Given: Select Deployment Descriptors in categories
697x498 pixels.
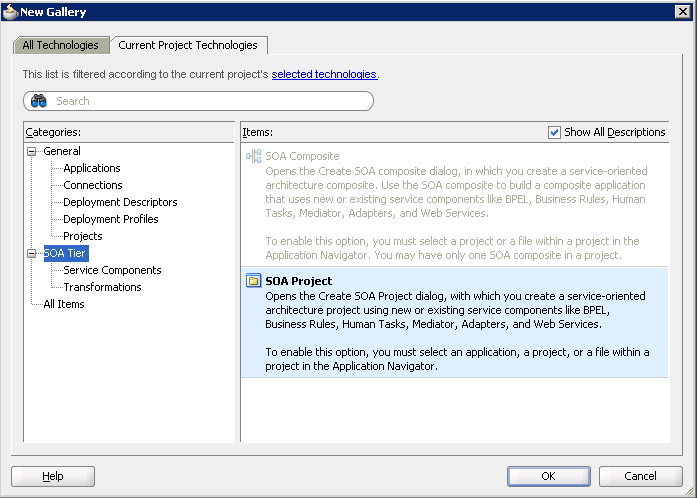Looking at the screenshot, I should point(120,202).
